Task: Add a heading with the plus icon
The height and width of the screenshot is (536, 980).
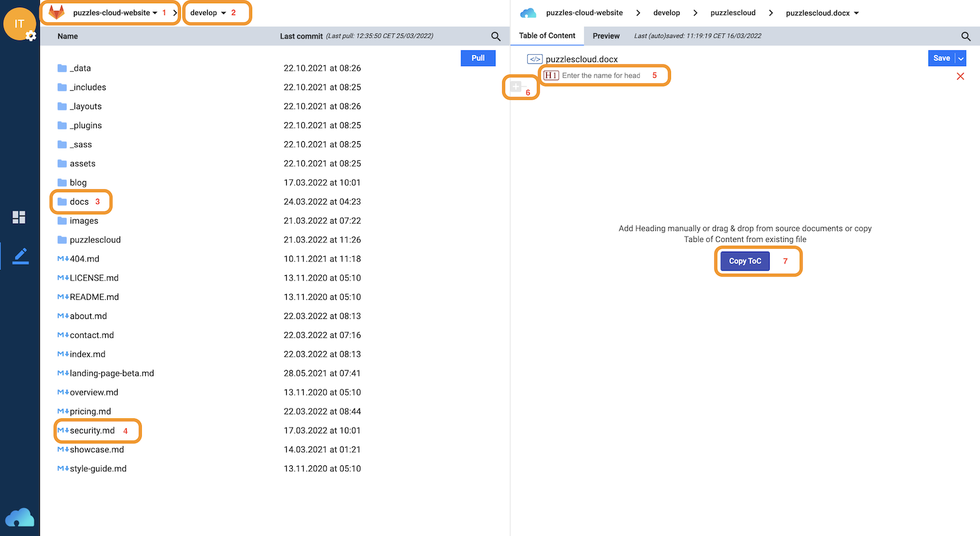Action: coord(516,86)
